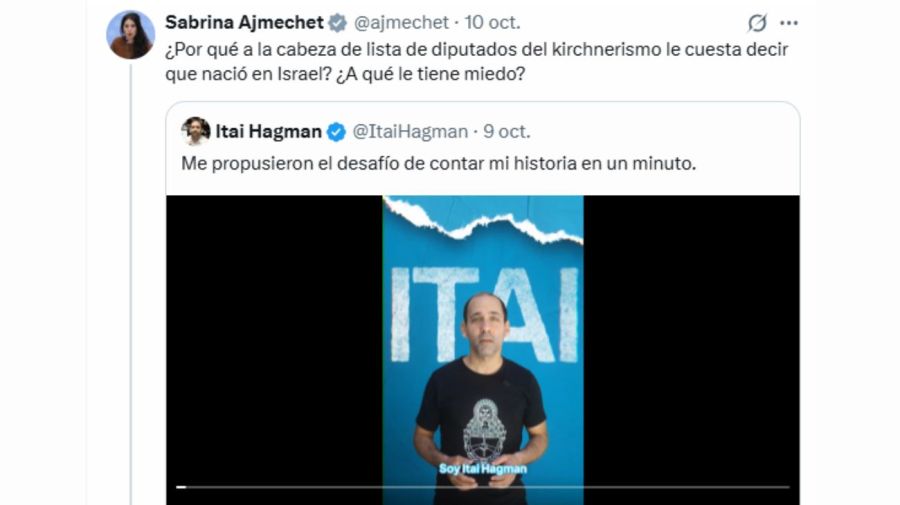Open Sabrina Ajmechet display name link
Viewport: 900px width, 505px height.
coord(245,22)
